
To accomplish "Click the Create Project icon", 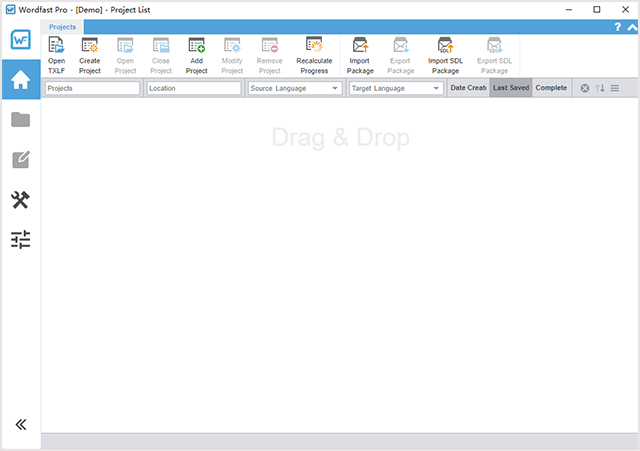I will pos(90,45).
